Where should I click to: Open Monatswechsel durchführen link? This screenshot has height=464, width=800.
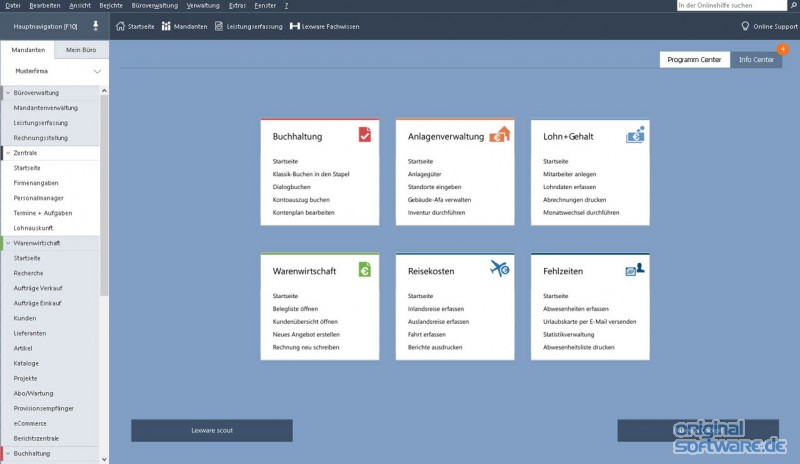[x=581, y=212]
